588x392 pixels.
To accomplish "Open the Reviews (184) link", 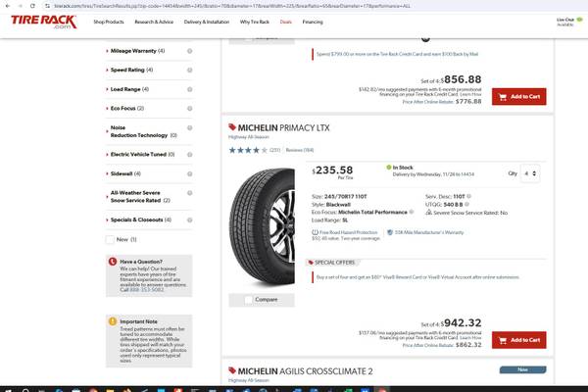I will pos(300,150).
